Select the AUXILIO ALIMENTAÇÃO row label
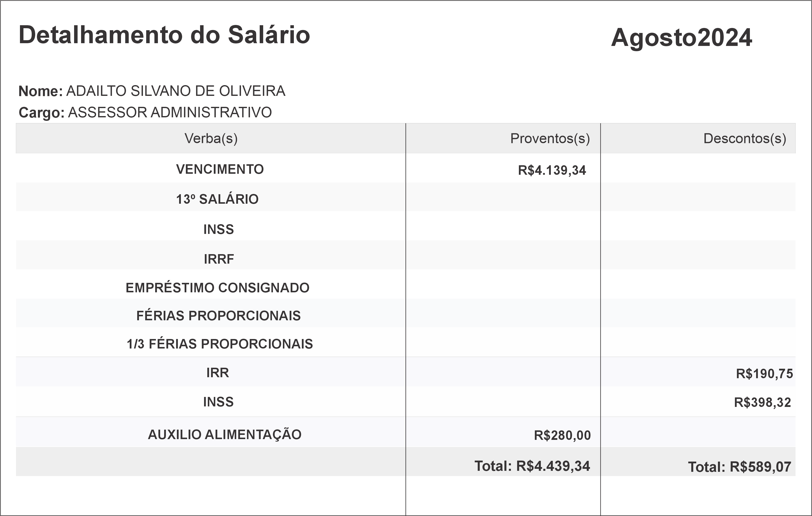The height and width of the screenshot is (516, 812). (225, 435)
